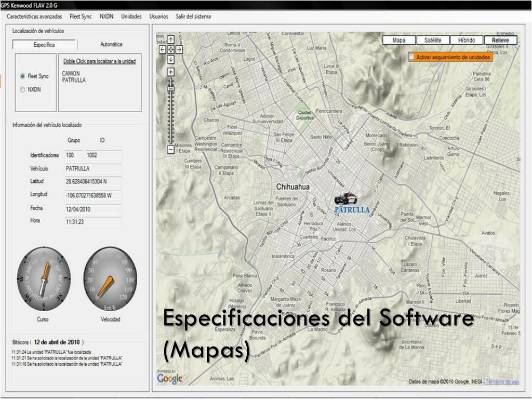532x399 pixels.
Task: Click the PATRULLA police car marker on the map
Action: (345, 198)
